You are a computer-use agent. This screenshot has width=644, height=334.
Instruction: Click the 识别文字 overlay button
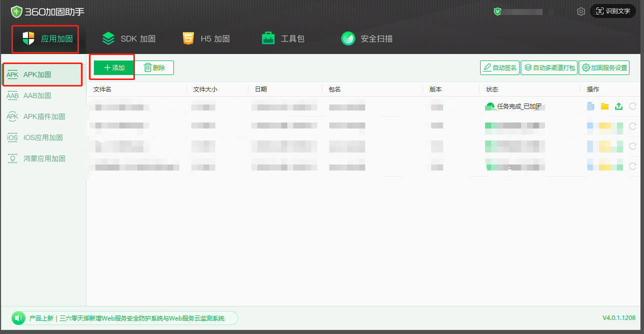pyautogui.click(x=613, y=11)
